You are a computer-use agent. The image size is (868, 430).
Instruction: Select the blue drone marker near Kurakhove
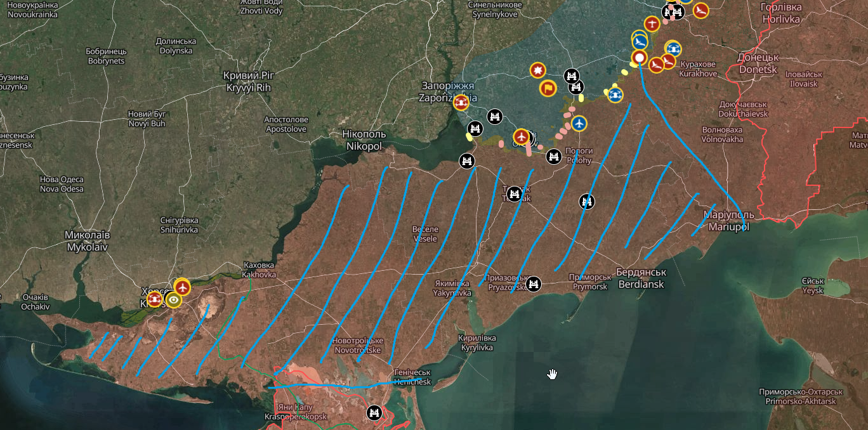click(x=673, y=48)
